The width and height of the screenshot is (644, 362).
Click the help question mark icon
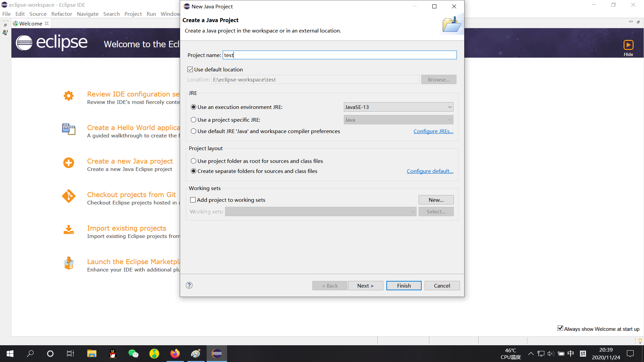[x=189, y=285]
